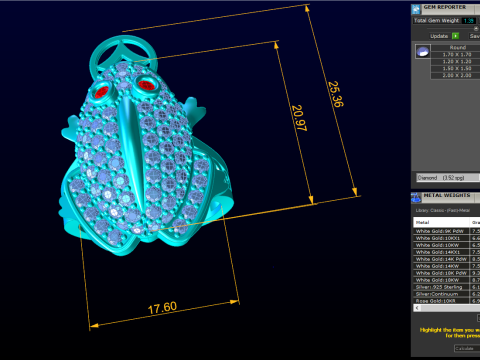Open the Diamond (3.52 spg) material dropdown
Screen dimensions: 480x360
click(x=448, y=178)
